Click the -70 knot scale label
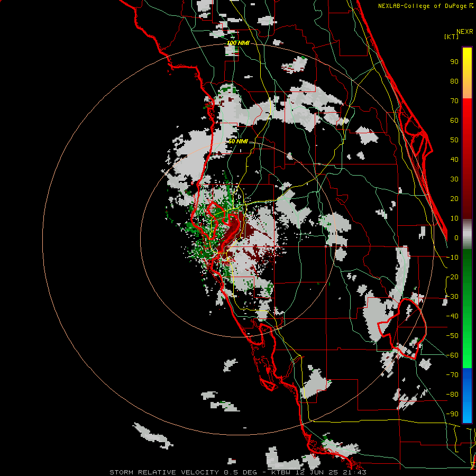The width and height of the screenshot is (476, 476). tap(452, 375)
